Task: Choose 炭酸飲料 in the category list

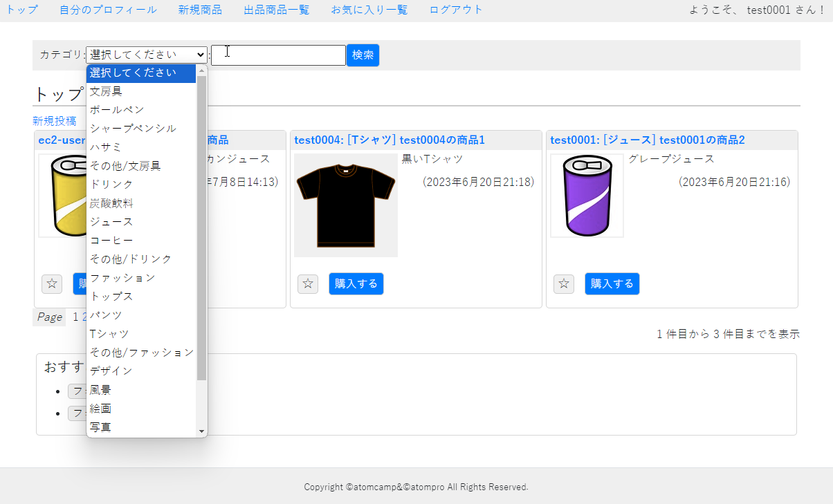Action: [x=111, y=203]
